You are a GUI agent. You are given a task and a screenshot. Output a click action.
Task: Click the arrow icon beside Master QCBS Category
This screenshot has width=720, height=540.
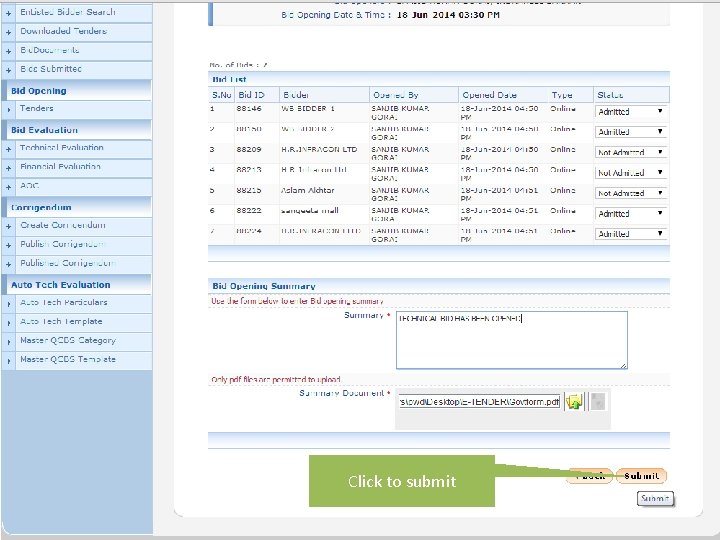9,342
